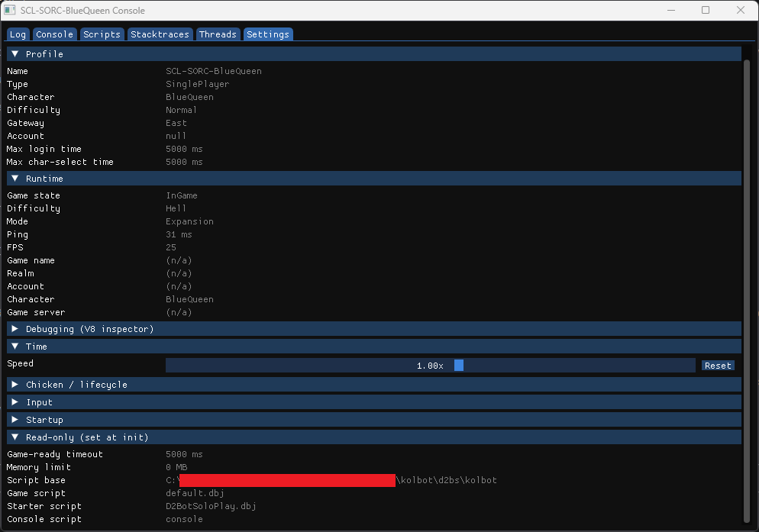The image size is (759, 532).
Task: Minimize the console window
Action: coord(671,10)
